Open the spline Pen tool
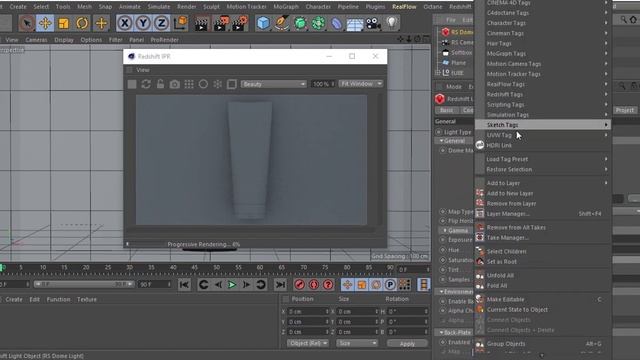Screen dimensions: 640x360 [282, 23]
